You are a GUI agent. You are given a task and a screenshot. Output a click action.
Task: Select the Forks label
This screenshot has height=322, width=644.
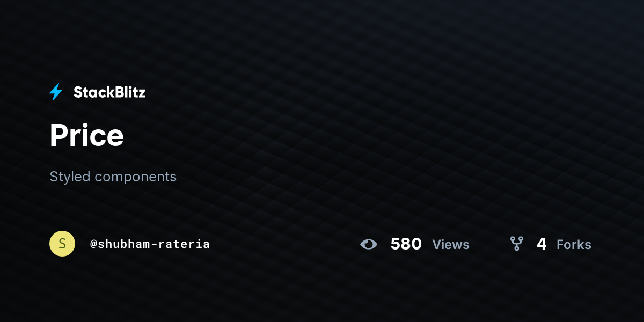tap(574, 245)
